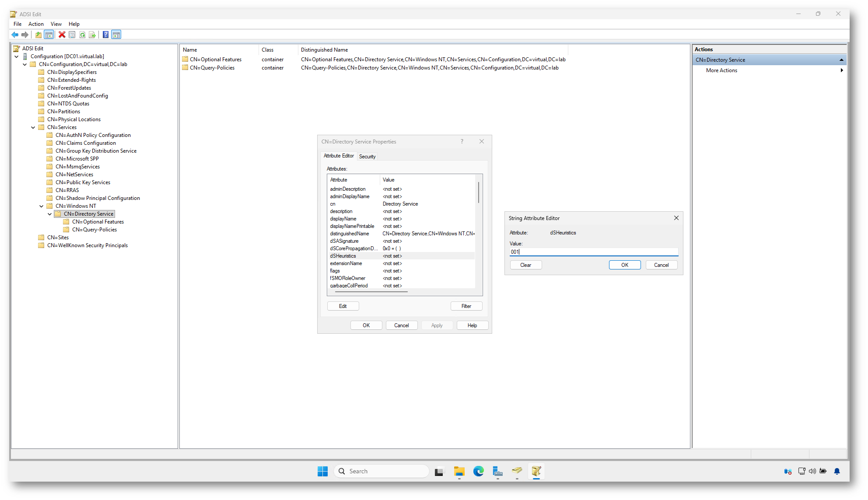Screen dimensions: 868x500
Task: Collapse the CN=Windows NT tree node
Action: 42,206
